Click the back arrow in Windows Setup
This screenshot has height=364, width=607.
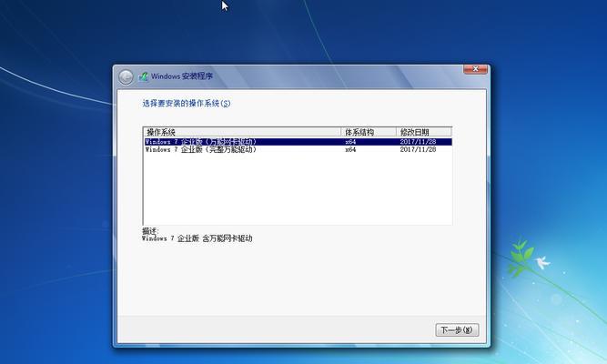click(126, 77)
